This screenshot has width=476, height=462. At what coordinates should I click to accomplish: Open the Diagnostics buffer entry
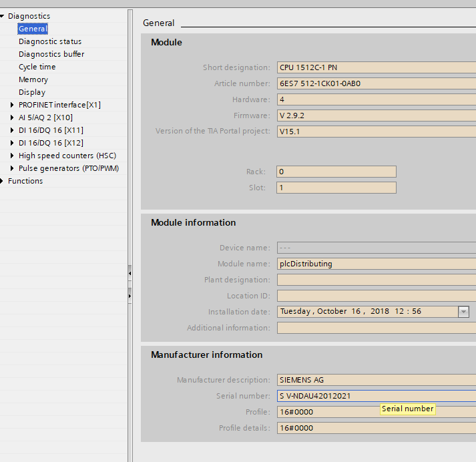click(x=51, y=54)
